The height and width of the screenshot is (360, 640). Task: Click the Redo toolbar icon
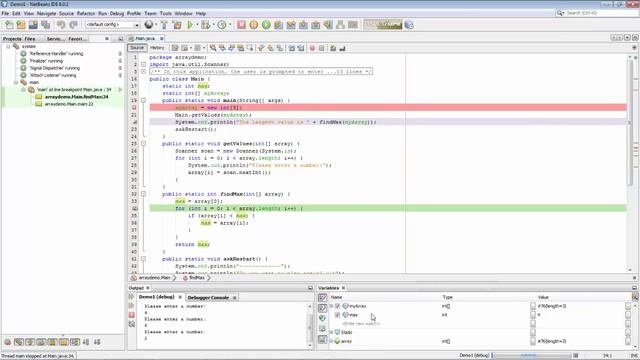click(73, 25)
